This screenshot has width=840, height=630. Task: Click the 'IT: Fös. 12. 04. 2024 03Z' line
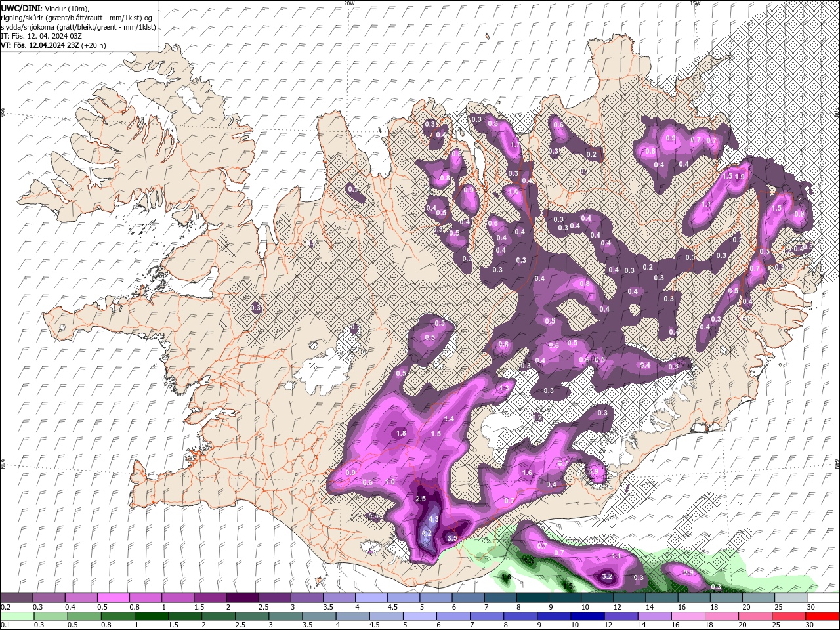pyautogui.click(x=41, y=36)
